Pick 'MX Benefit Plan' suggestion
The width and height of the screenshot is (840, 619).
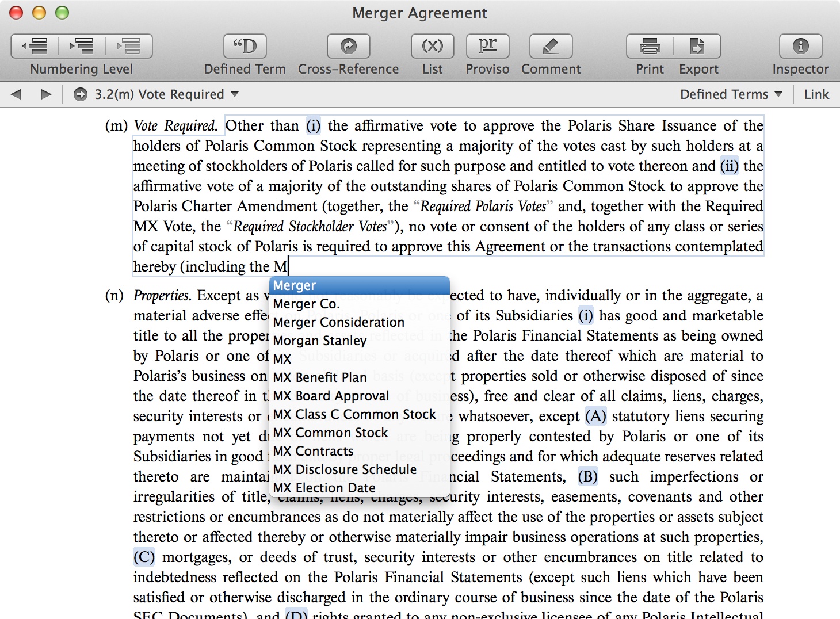(x=360, y=377)
